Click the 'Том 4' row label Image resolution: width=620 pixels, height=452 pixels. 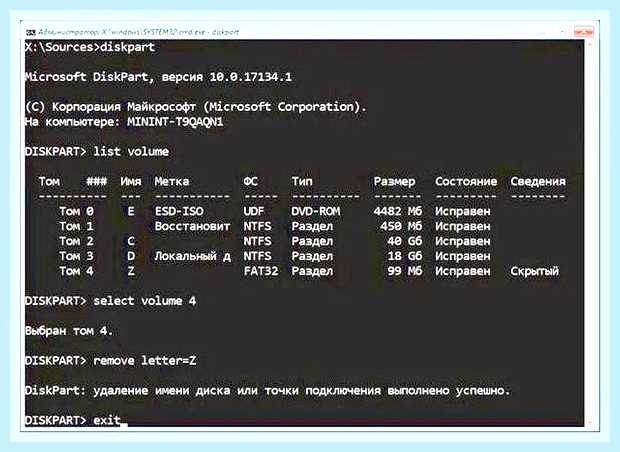point(76,271)
